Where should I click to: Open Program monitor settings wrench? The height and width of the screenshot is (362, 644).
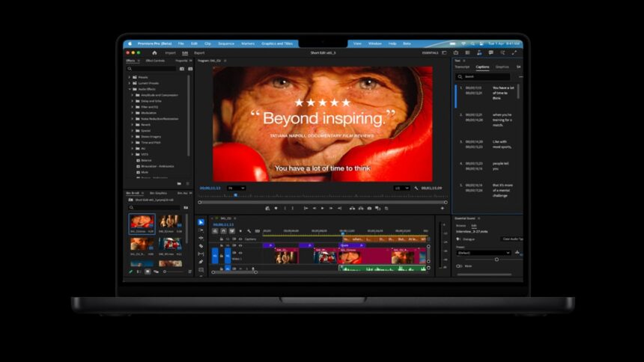pos(416,188)
